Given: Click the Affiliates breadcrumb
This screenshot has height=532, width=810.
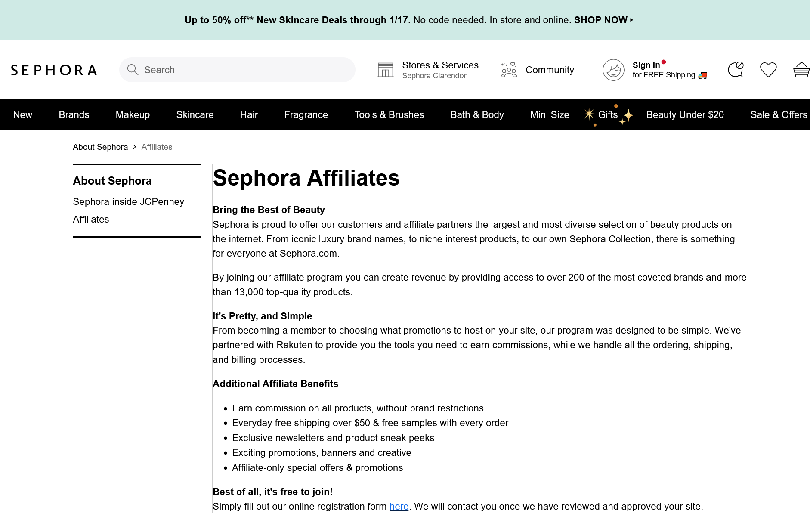Looking at the screenshot, I should click(157, 147).
